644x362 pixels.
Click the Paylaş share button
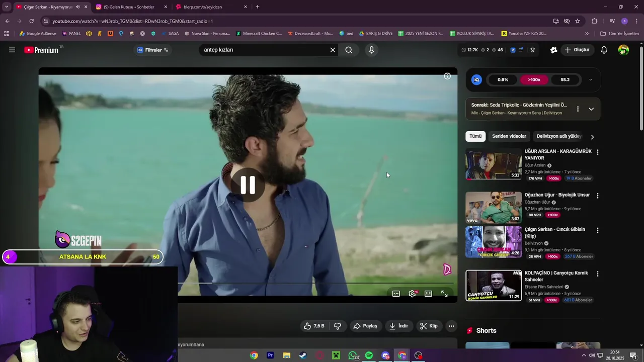365,326
